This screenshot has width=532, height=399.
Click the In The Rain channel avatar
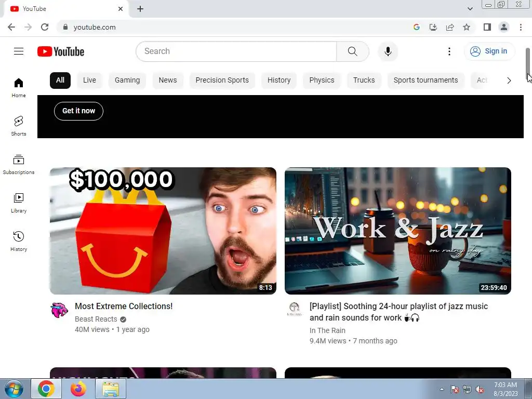[x=294, y=309]
